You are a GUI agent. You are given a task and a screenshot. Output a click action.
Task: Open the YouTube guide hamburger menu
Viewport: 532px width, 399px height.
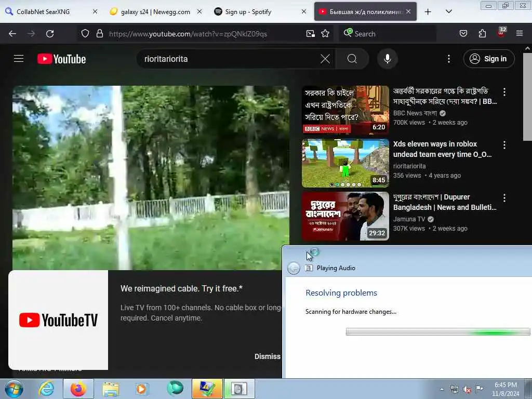19,59
